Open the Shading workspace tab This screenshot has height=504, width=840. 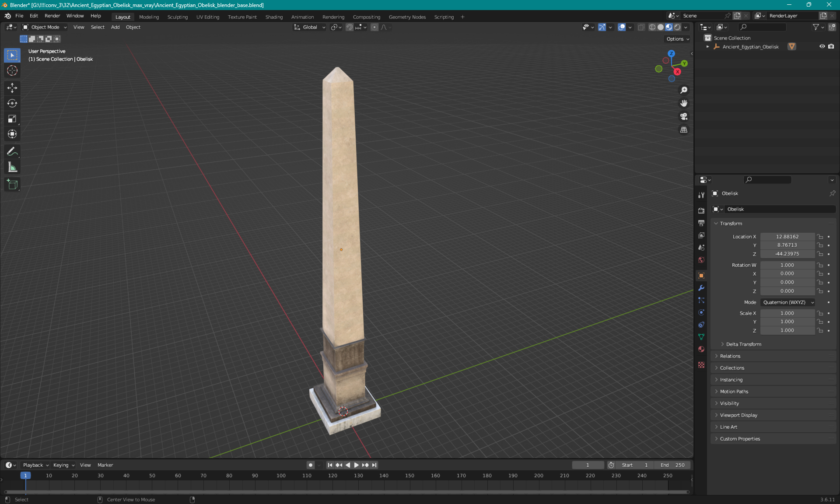point(273,16)
